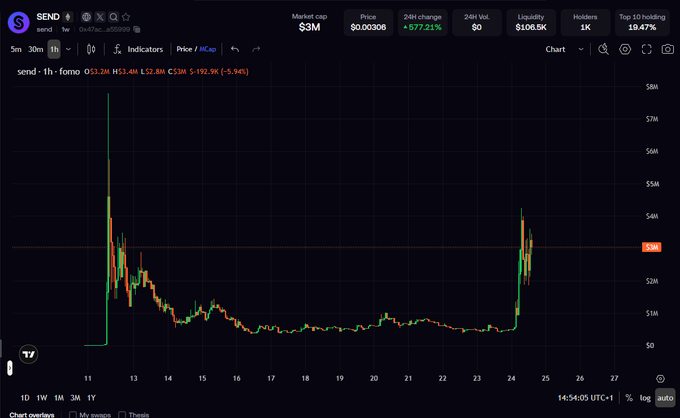This screenshot has height=418, width=680.
Task: Switch chart to MCap mode
Action: pos(208,49)
